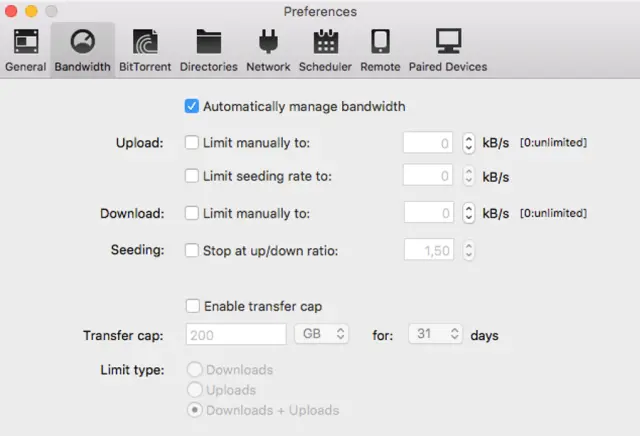This screenshot has width=640, height=436.
Task: Open the BitTorrent preferences icon
Action: pyautogui.click(x=144, y=43)
